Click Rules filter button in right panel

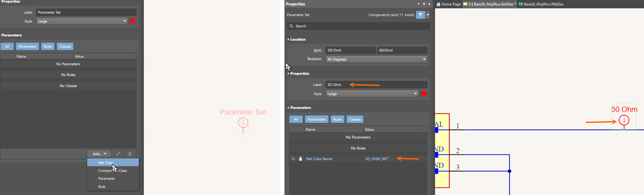click(337, 120)
